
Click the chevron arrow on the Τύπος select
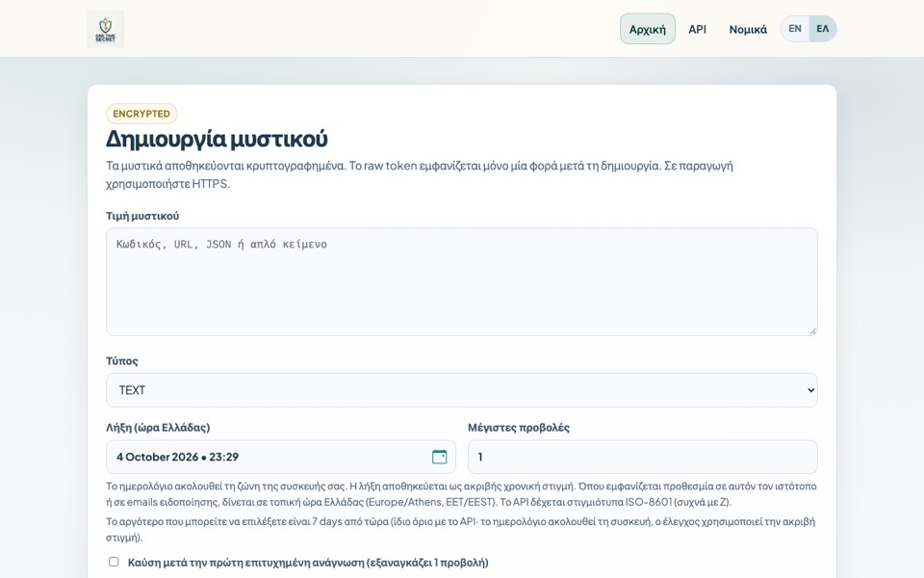click(x=810, y=390)
